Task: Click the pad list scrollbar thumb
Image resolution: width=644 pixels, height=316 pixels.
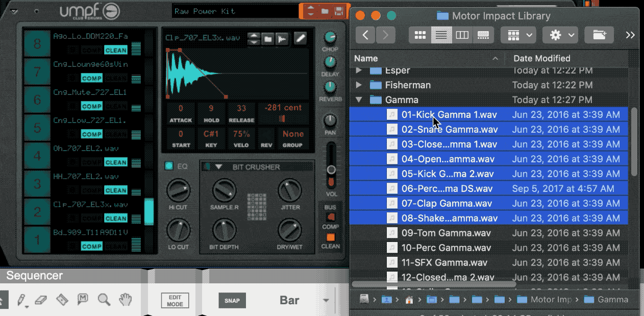Action: click(x=149, y=212)
